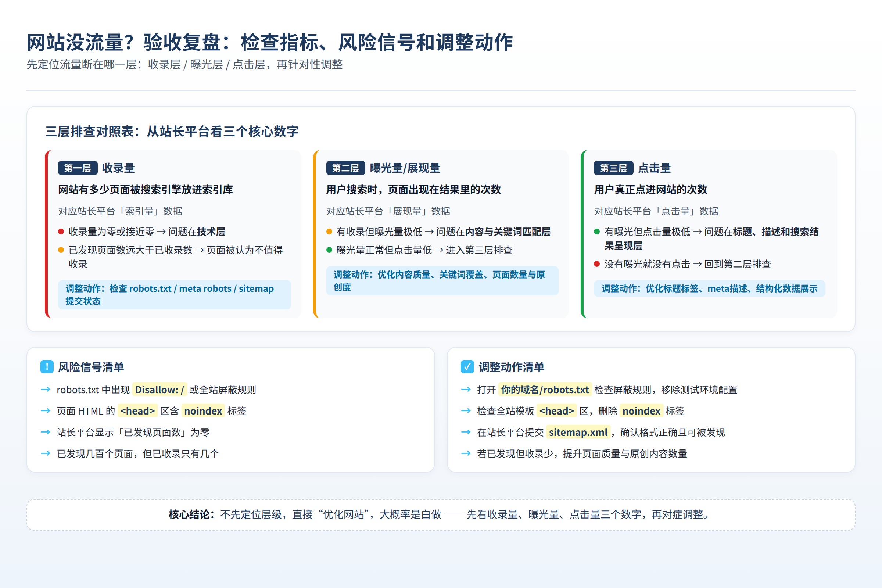Select the noindex tag in 调整动作清单
882x588 pixels.
[x=641, y=411]
